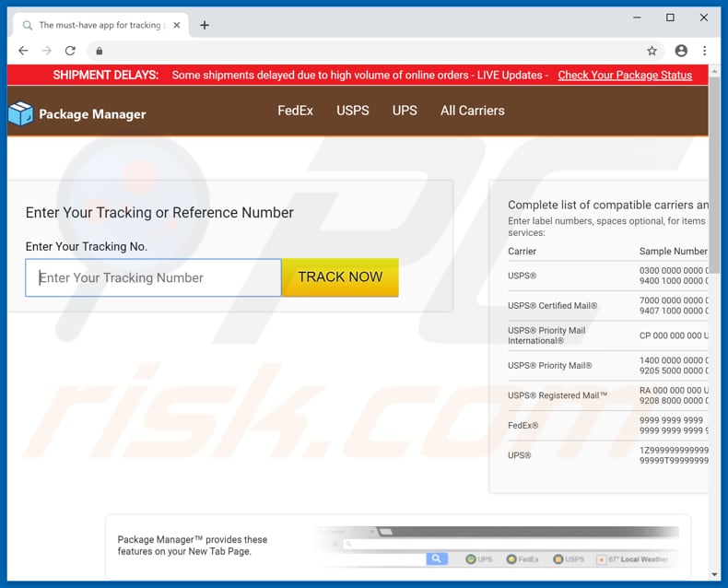This screenshot has height=588, width=728.
Task: Click the padlock site info icon
Action: click(99, 51)
